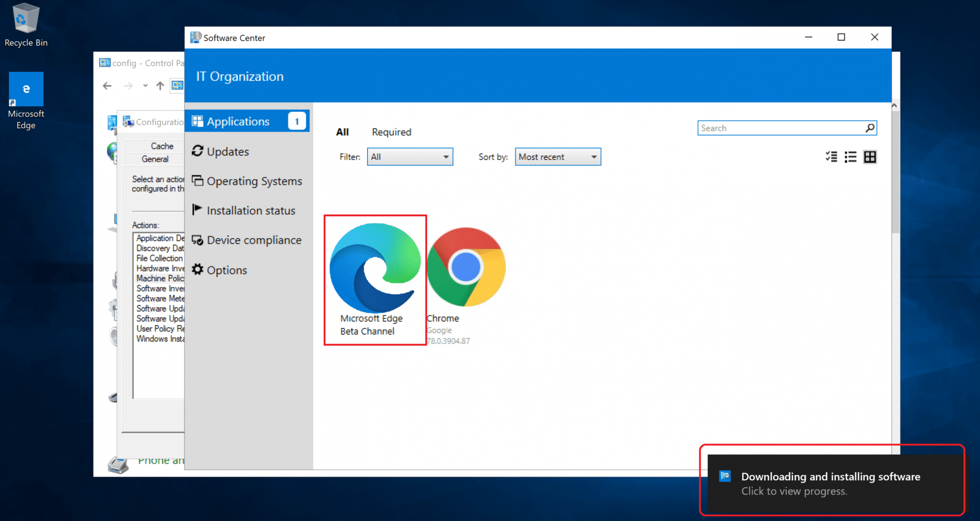The width and height of the screenshot is (980, 521).
Task: Select Software Metering action
Action: (x=160, y=298)
